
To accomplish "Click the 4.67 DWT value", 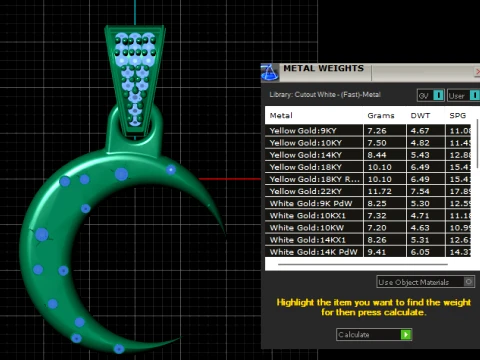I will (420, 131).
